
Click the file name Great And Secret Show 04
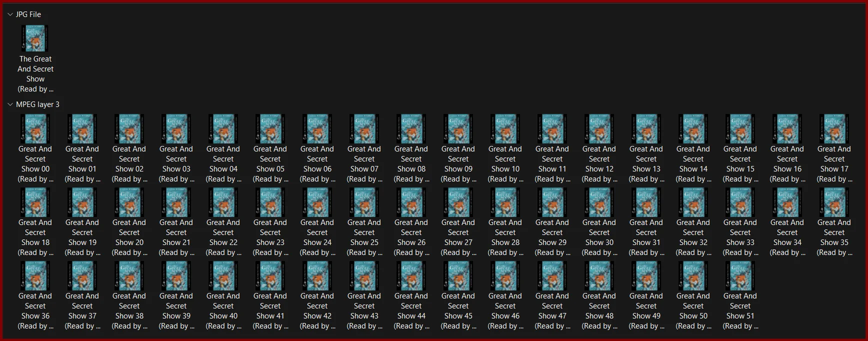(223, 164)
